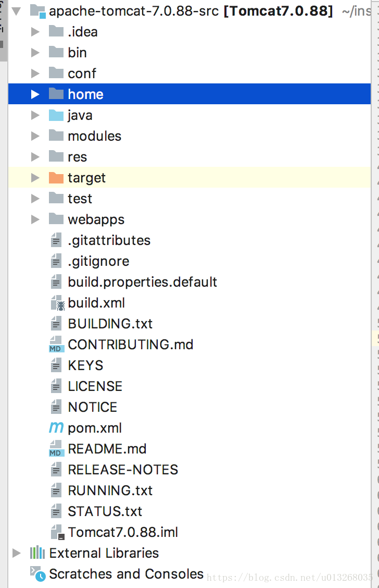Select the webapps folder name
The image size is (379, 588).
pyautogui.click(x=96, y=220)
